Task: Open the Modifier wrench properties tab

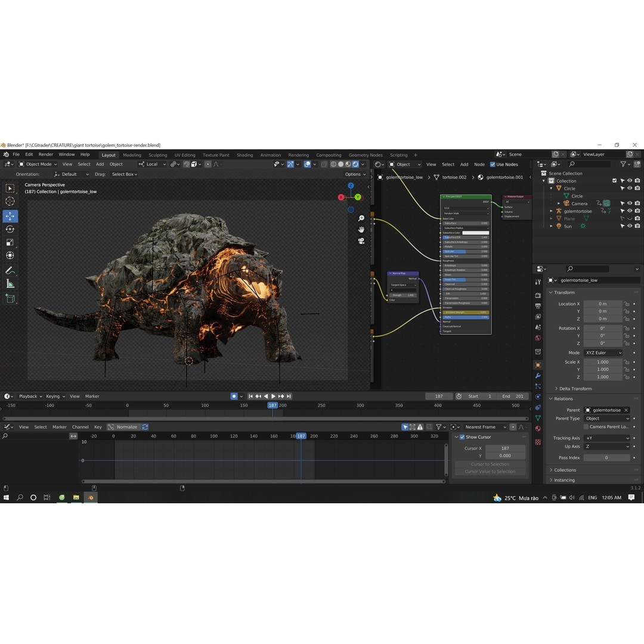Action: pyautogui.click(x=538, y=376)
